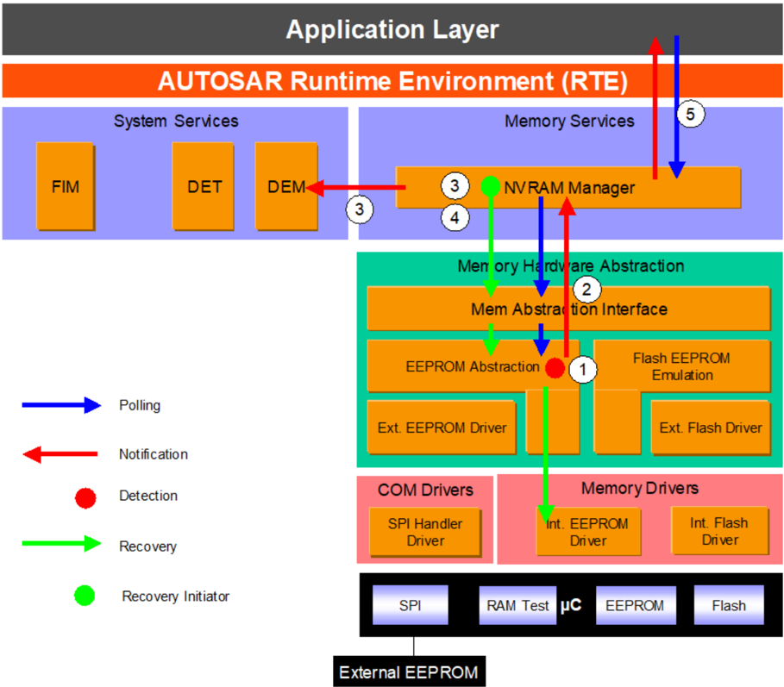Select the AUTOSAR Runtime Environment (RTE) bar

392,81
